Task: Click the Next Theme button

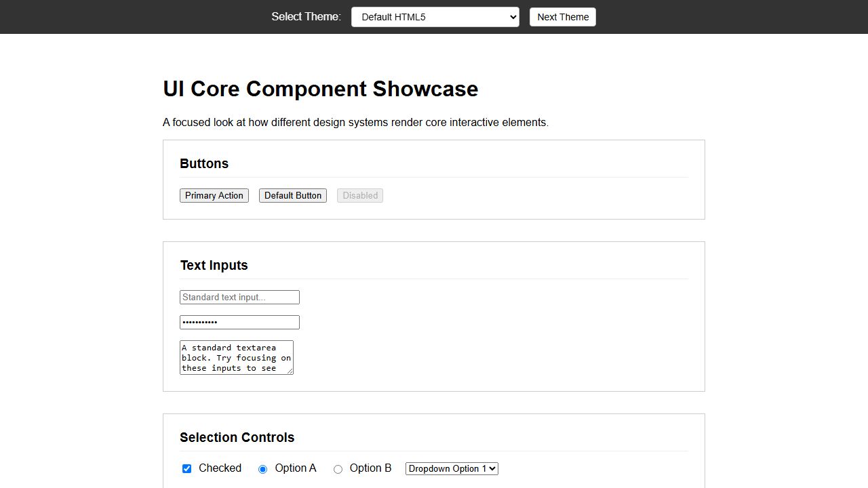Action: (x=563, y=17)
